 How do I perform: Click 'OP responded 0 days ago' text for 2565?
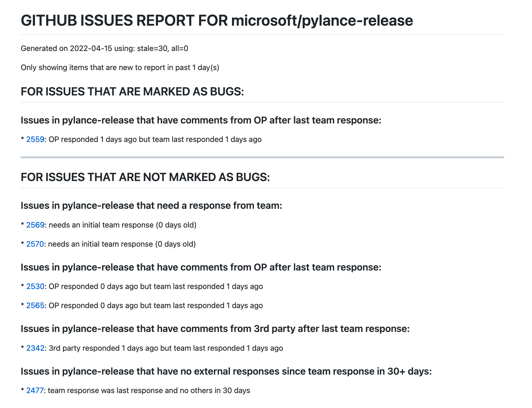[x=93, y=305]
